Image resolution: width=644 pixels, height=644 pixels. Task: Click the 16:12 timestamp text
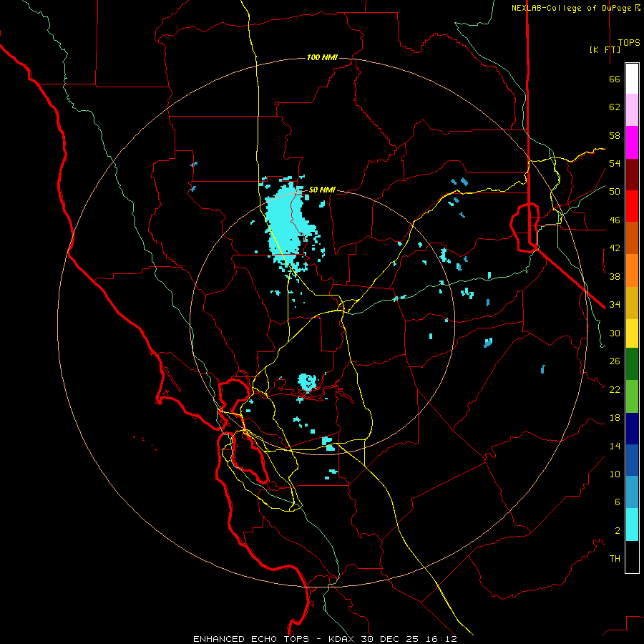(440, 639)
